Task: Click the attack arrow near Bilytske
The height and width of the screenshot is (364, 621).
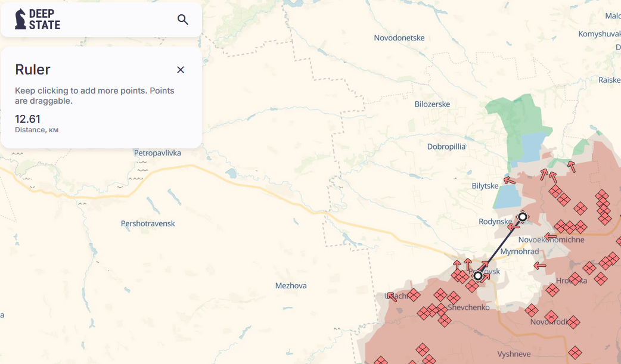Action: point(509,181)
